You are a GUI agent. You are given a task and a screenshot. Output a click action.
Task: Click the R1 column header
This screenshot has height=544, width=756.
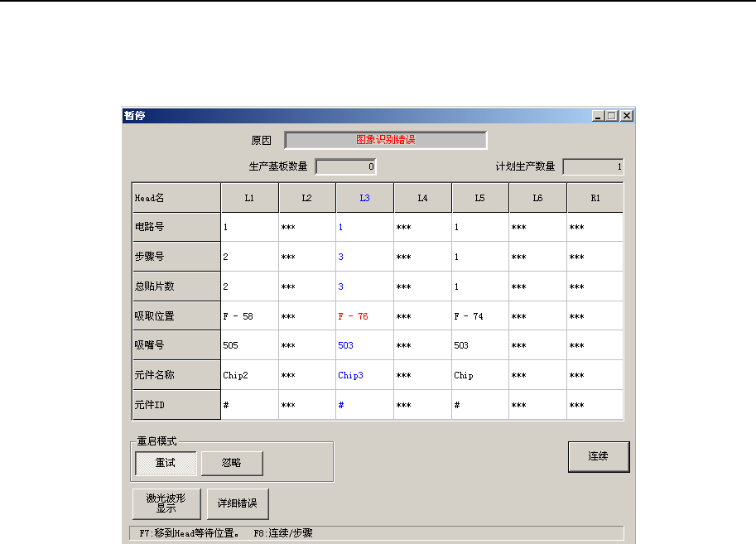[x=595, y=198]
